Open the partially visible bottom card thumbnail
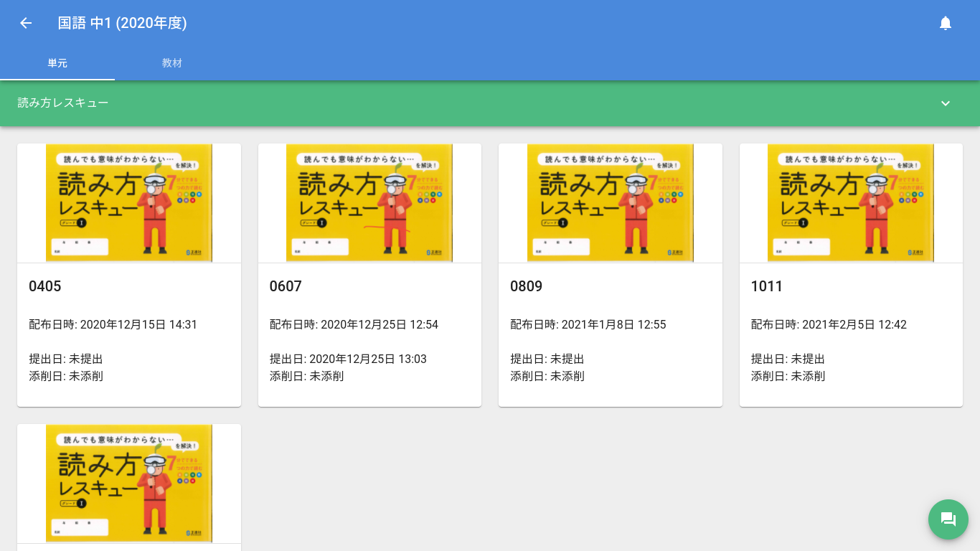 129,484
